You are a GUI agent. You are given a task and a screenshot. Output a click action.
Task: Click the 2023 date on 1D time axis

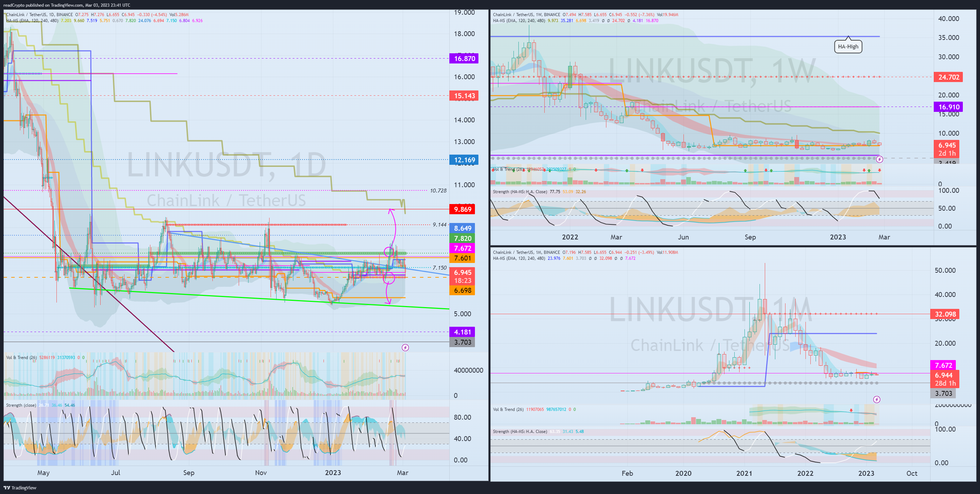coord(333,473)
